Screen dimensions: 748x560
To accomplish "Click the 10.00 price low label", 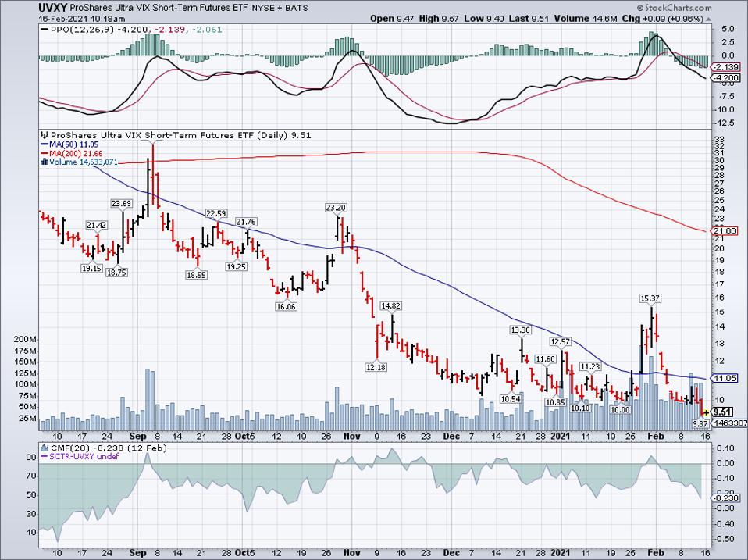I will point(621,410).
